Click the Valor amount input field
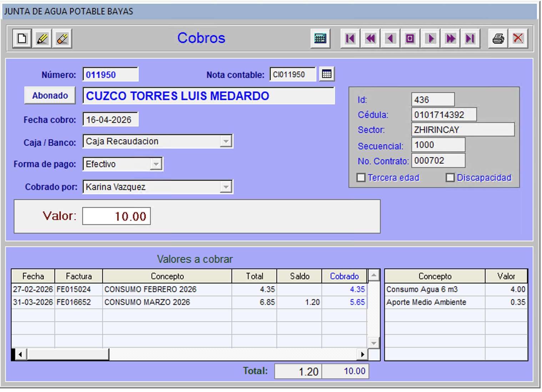 [116, 216]
